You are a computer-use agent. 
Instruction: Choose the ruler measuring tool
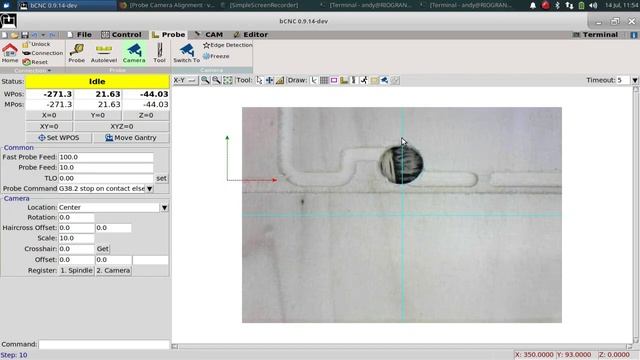[280, 80]
